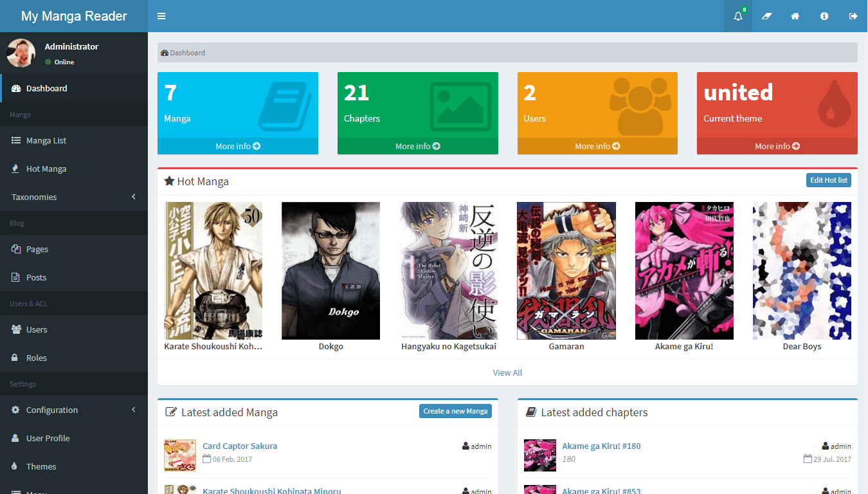
Task: Click the document icon beside Posts
Action: (15, 277)
